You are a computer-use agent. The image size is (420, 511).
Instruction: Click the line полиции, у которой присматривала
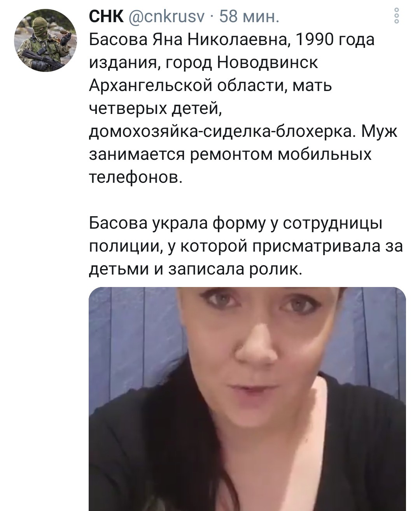[x=246, y=247]
